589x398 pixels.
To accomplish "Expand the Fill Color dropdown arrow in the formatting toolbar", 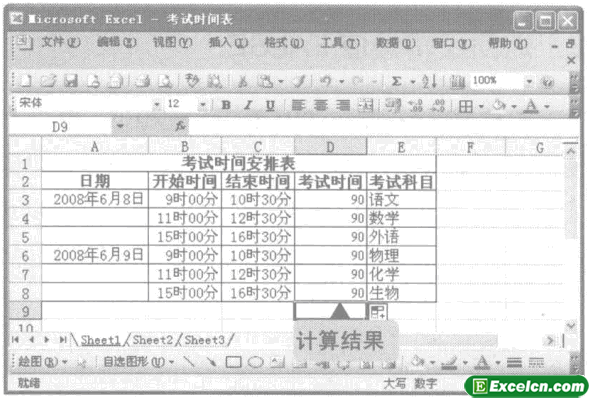I will 514,107.
